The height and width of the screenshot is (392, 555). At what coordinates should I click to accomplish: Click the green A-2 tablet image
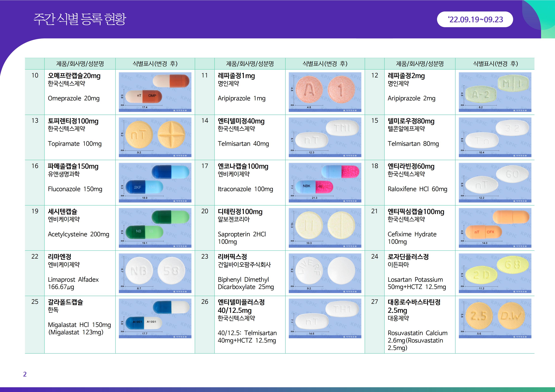coord(495,92)
